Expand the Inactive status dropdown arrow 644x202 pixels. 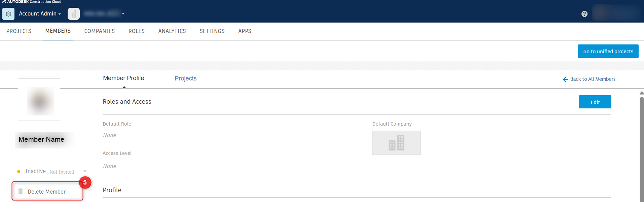click(x=85, y=171)
